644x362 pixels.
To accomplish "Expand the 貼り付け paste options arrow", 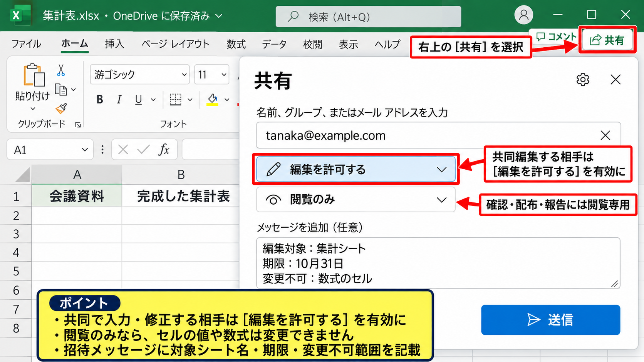I will coord(33,109).
